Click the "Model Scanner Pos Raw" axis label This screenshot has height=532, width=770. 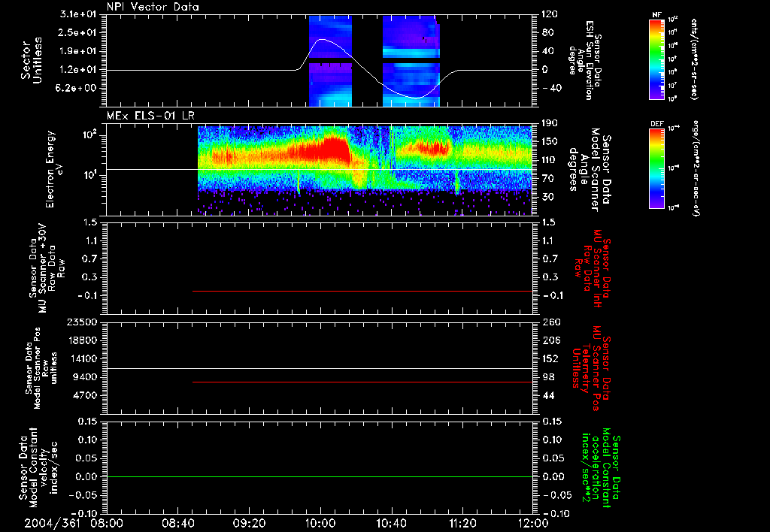[x=41, y=368]
